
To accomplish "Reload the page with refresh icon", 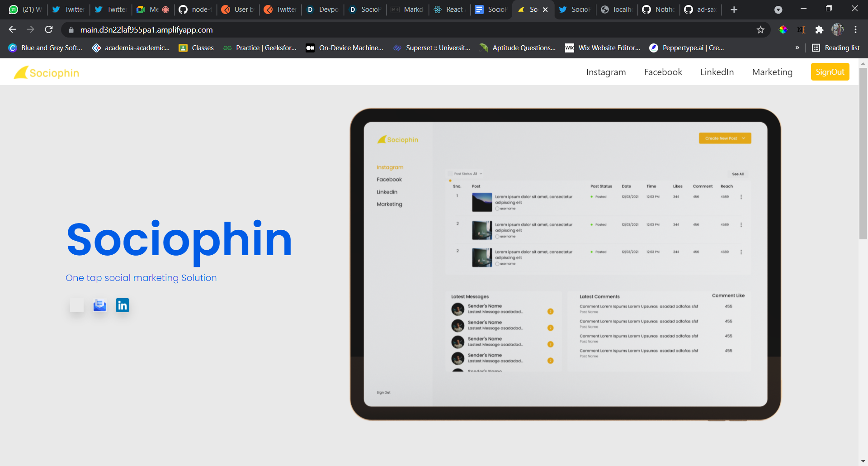I will (49, 29).
